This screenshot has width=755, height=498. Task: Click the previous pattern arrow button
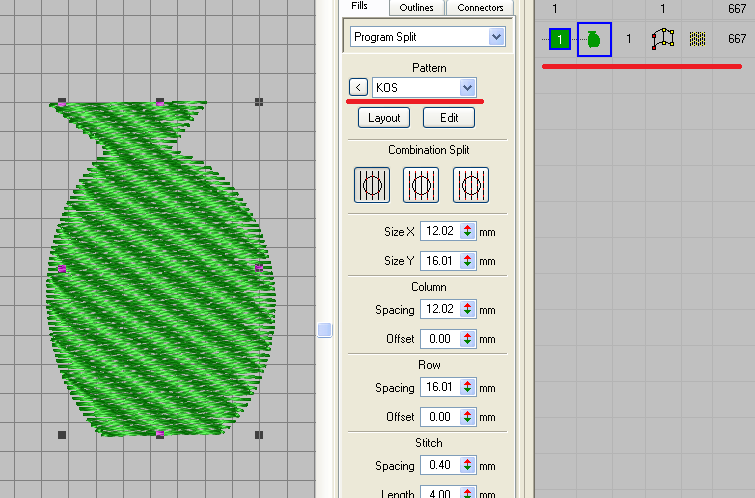[x=358, y=88]
